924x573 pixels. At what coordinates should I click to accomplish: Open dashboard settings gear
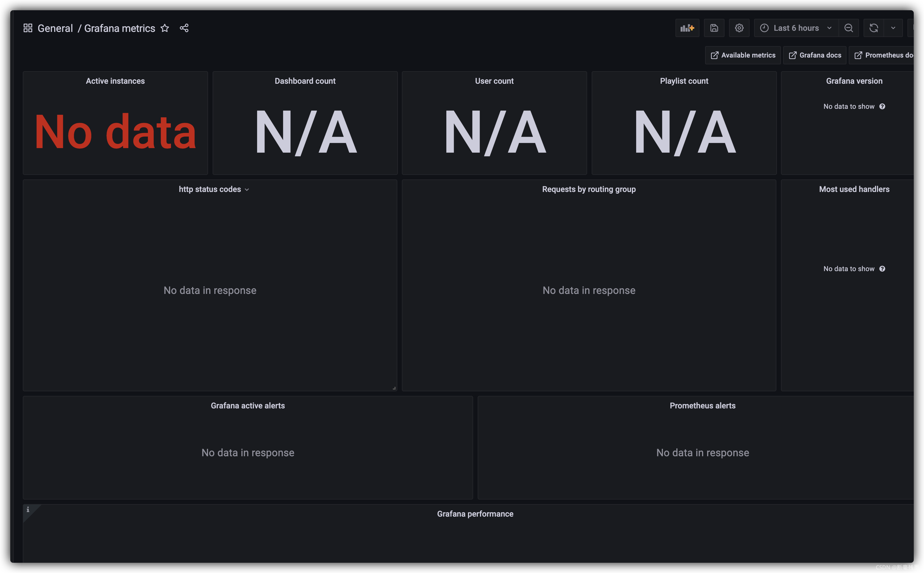pos(739,28)
